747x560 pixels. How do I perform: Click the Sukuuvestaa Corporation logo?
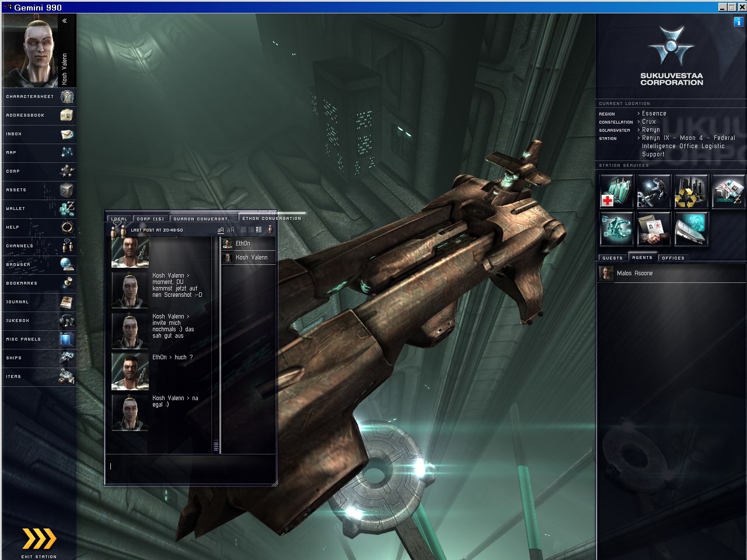point(671,56)
